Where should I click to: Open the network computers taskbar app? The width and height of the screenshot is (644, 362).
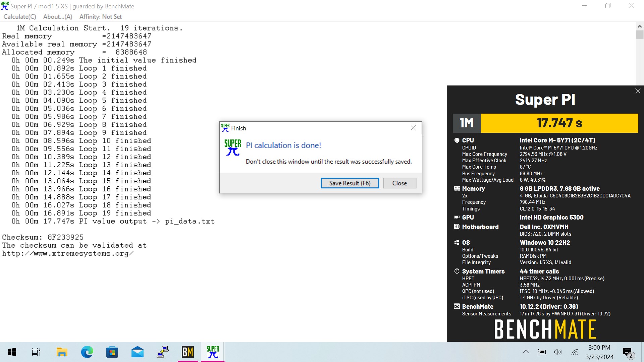click(x=163, y=352)
